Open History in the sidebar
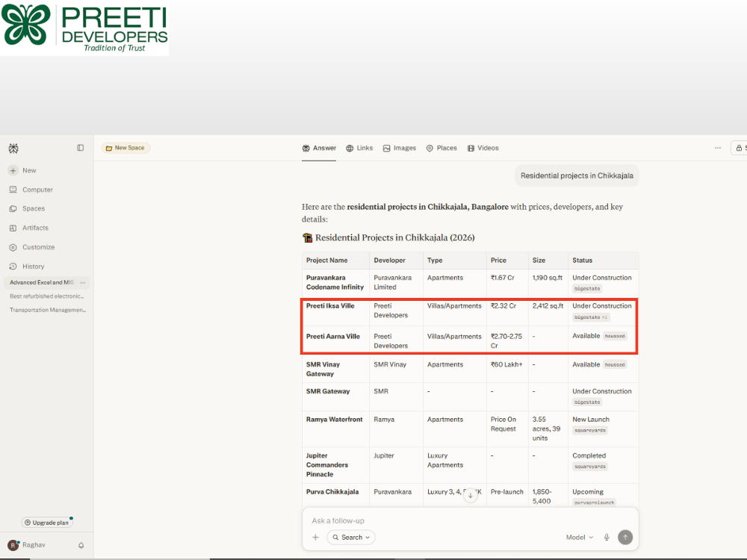Viewport: 747px width, 560px height. [27, 267]
